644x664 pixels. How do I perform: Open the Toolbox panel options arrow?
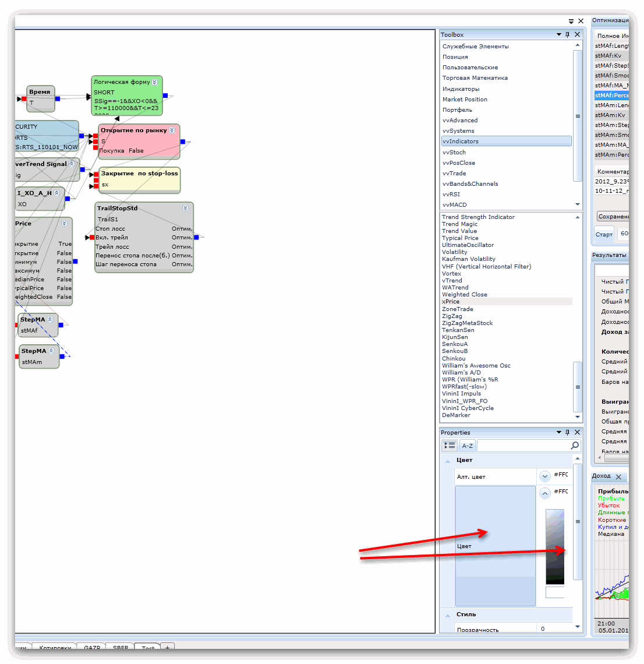click(x=558, y=35)
